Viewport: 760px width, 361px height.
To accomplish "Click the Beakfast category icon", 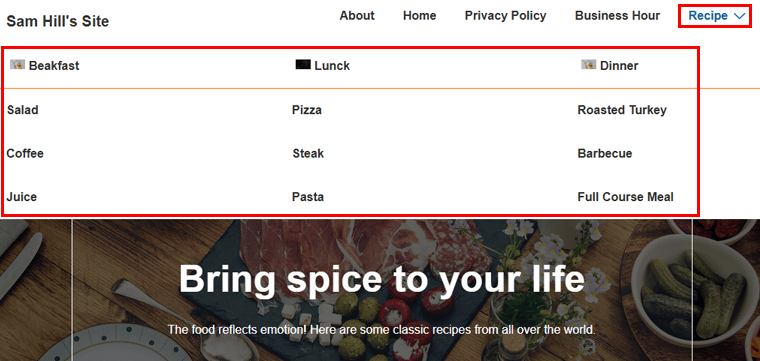I will pyautogui.click(x=17, y=64).
